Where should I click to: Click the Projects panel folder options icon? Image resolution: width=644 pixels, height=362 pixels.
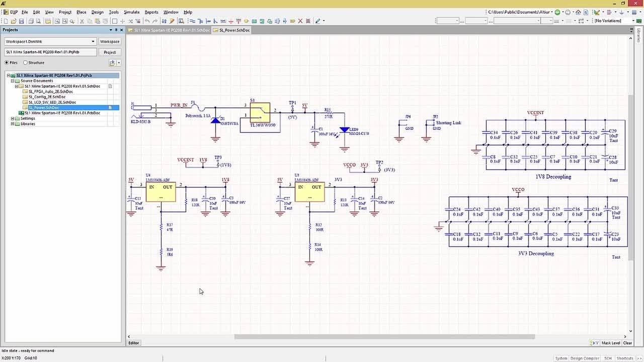[x=112, y=63]
